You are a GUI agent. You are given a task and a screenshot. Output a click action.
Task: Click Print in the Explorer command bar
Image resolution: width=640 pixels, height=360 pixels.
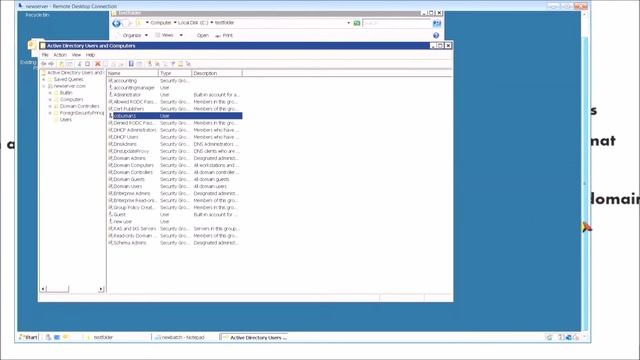coord(224,36)
